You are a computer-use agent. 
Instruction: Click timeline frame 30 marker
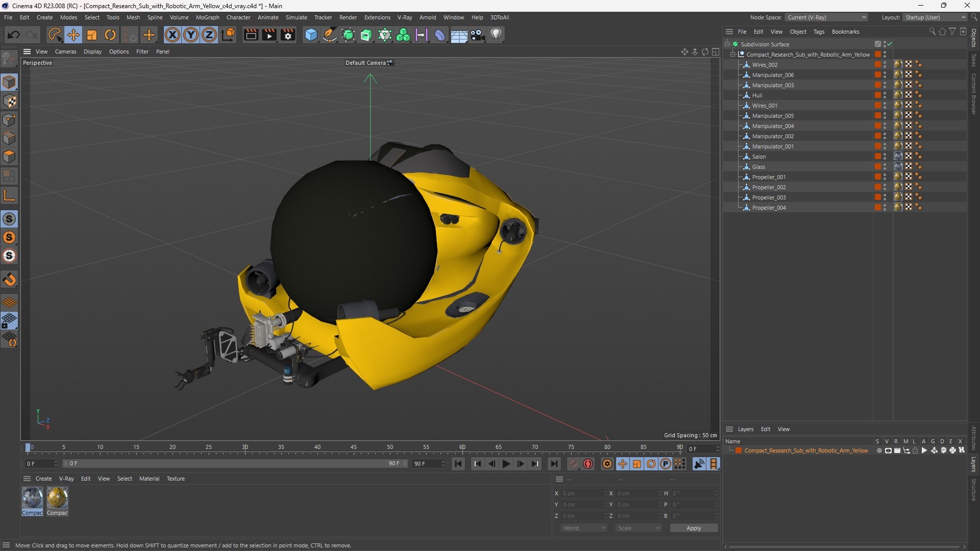coord(245,447)
